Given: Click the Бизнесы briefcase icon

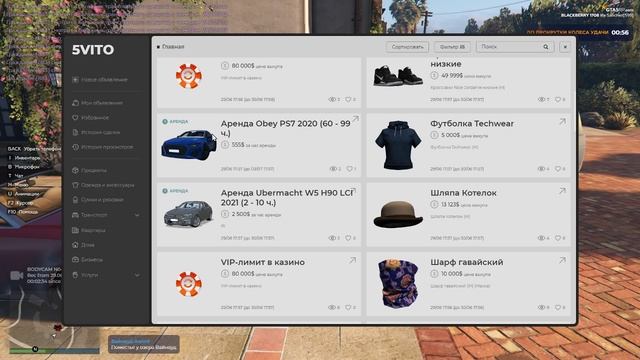Looking at the screenshot, I should [75, 260].
